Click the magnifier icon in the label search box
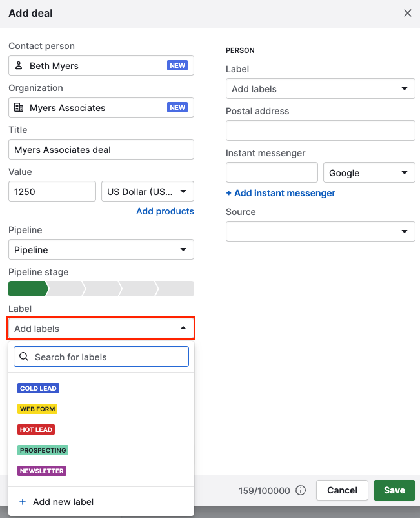This screenshot has height=518, width=420. pos(24,356)
